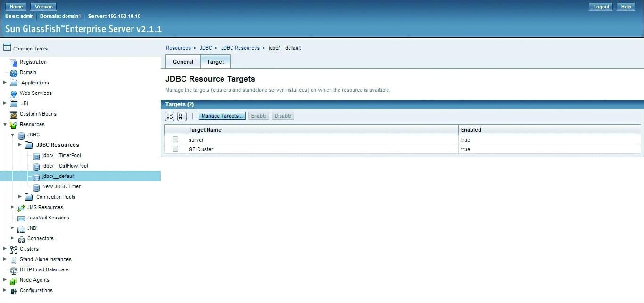Click the Select All rows icon above targets table
This screenshot has height=303, width=644.
click(x=170, y=116)
